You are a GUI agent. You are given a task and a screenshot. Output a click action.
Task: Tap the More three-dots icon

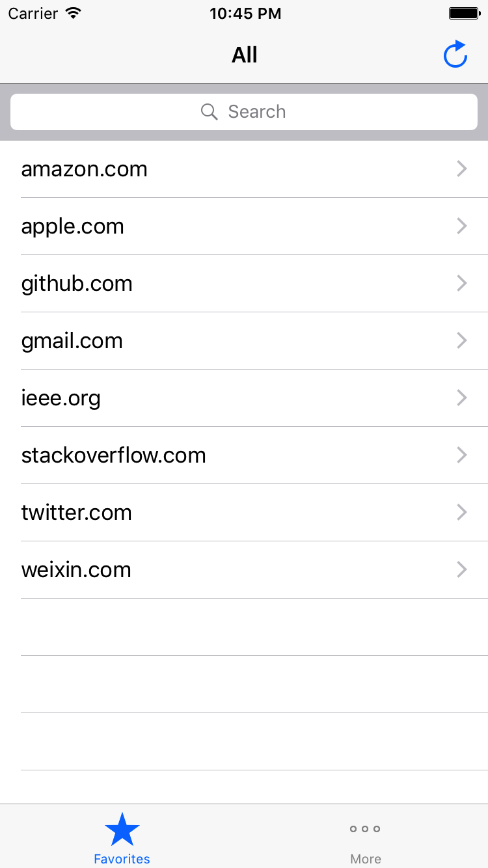365,829
